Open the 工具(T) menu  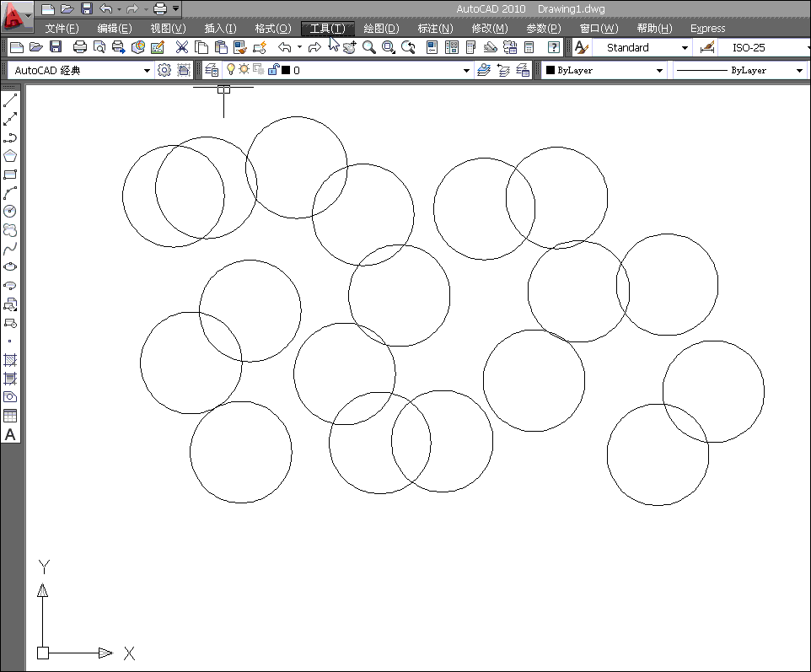point(327,29)
